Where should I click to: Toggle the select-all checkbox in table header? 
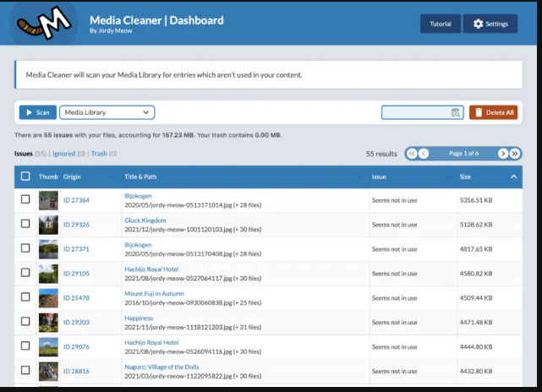[25, 176]
